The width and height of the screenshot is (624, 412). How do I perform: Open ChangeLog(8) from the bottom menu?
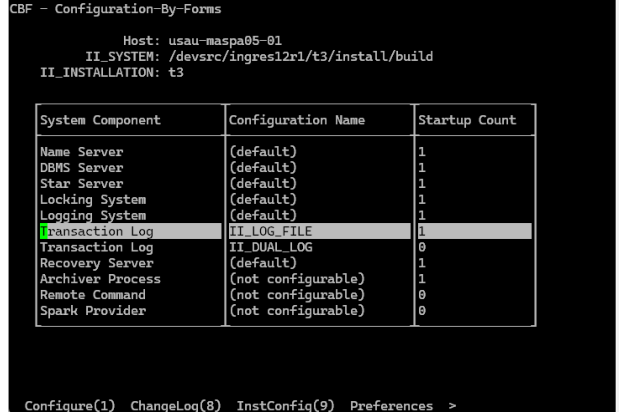[x=177, y=405]
